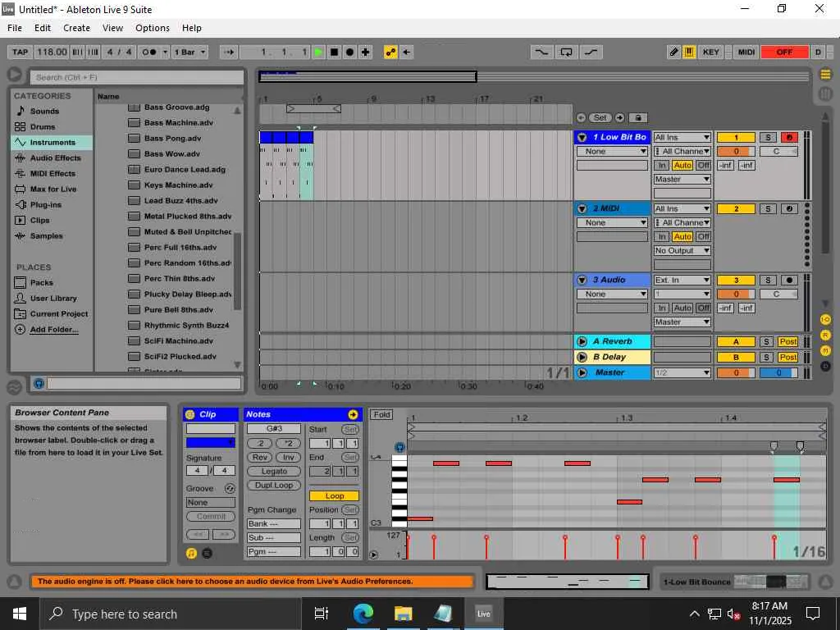Screen dimensions: 840x630
Task: Adjust the track 1 volume slider
Action: (x=736, y=151)
